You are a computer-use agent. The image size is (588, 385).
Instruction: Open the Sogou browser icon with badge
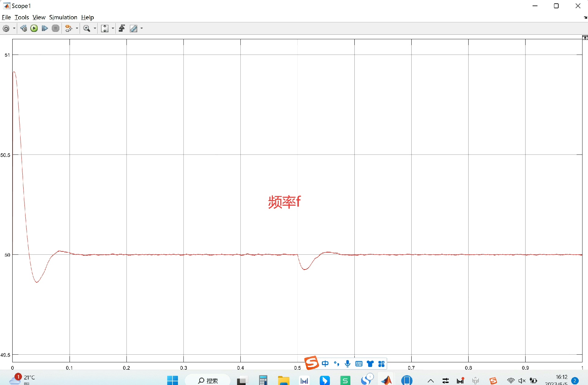pyautogui.click(x=367, y=379)
